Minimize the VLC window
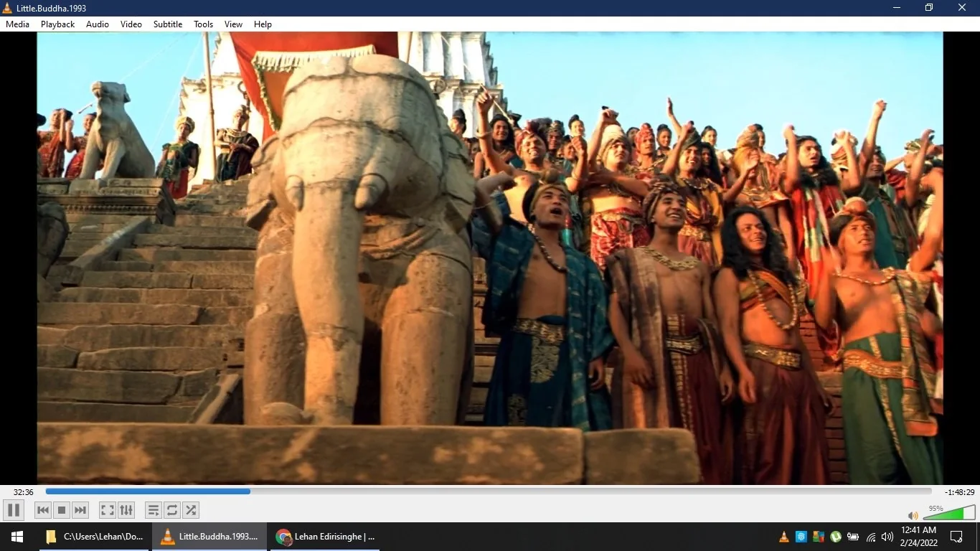This screenshot has width=980, height=551. point(897,8)
